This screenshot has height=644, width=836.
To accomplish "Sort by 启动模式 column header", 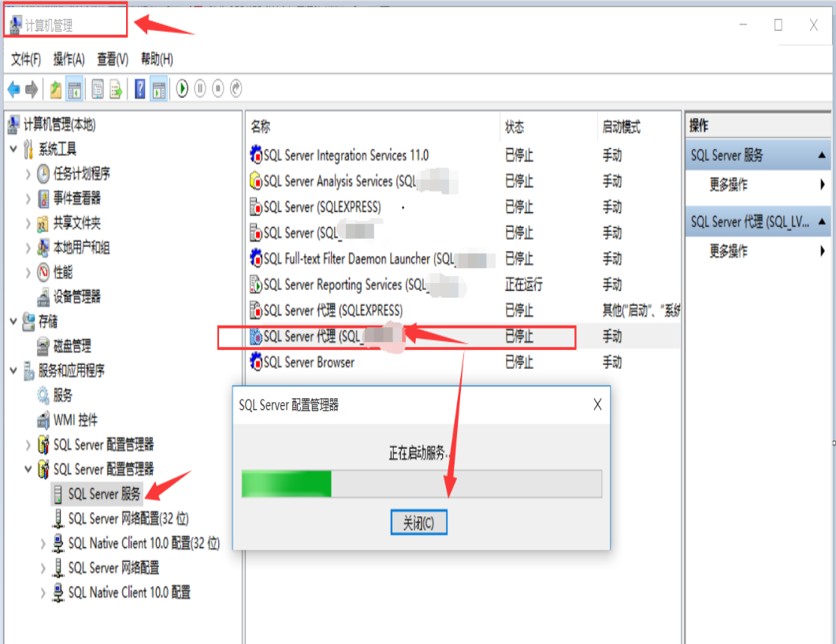I will (x=621, y=127).
